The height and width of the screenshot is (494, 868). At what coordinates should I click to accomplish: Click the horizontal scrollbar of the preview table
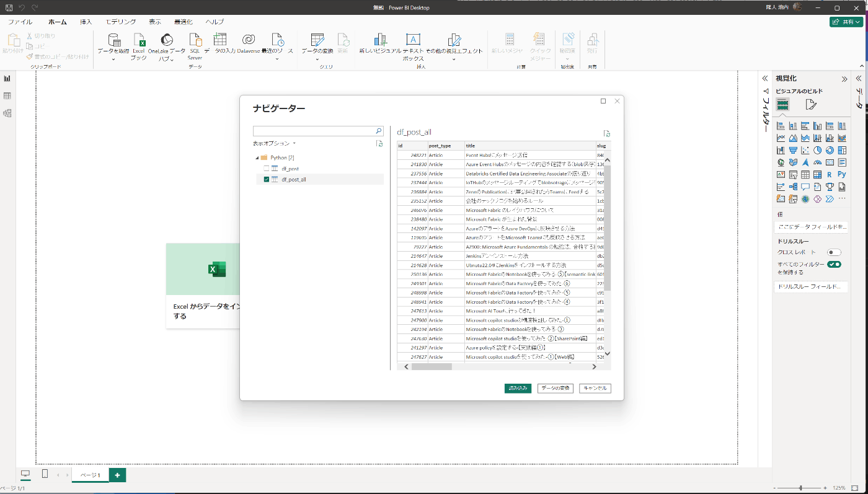tap(432, 366)
